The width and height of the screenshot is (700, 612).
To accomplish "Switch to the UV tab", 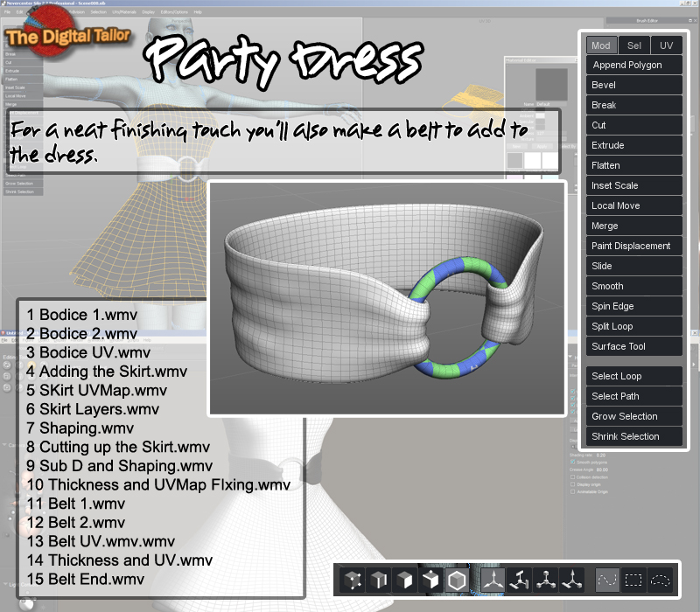I will [x=666, y=45].
